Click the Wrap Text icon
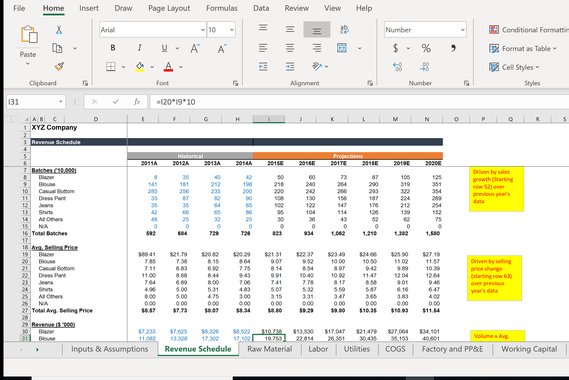The width and height of the screenshot is (569, 380). pos(344,30)
